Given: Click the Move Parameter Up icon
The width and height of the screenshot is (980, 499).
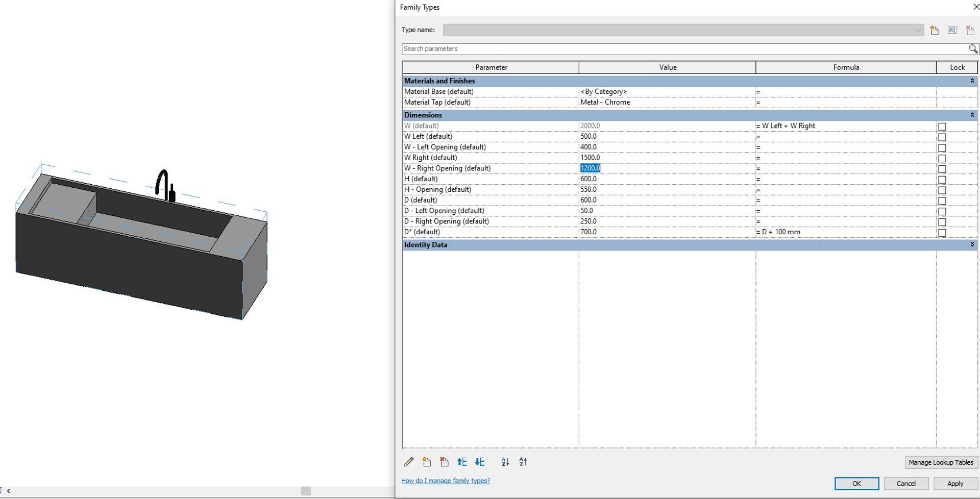Looking at the screenshot, I should (462, 462).
